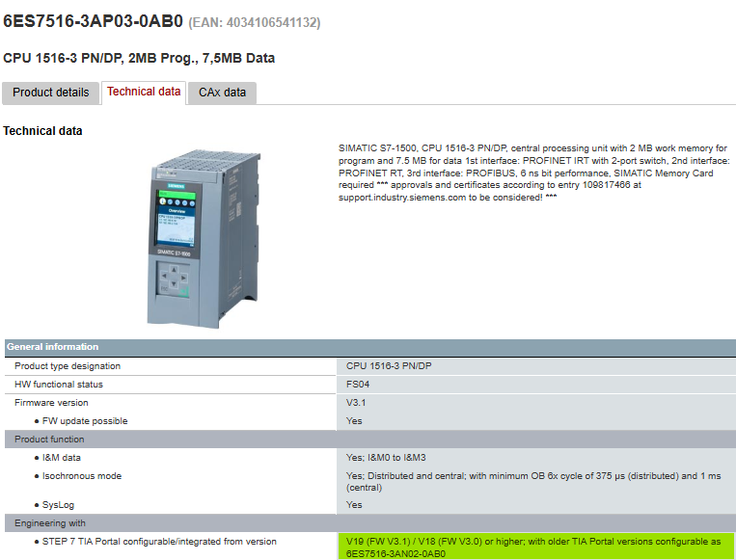
Task: Click the Isochronous mode value text
Action: pos(533,482)
